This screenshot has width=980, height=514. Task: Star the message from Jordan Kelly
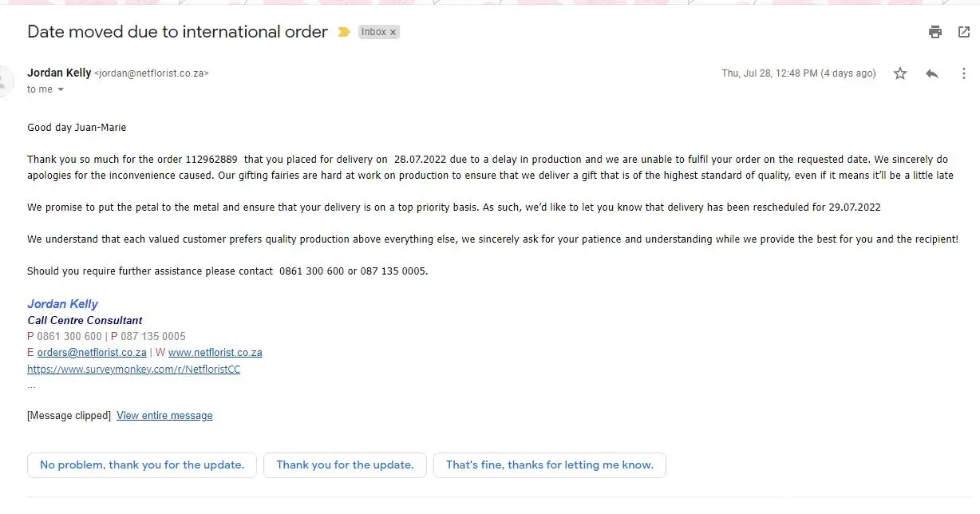click(900, 73)
